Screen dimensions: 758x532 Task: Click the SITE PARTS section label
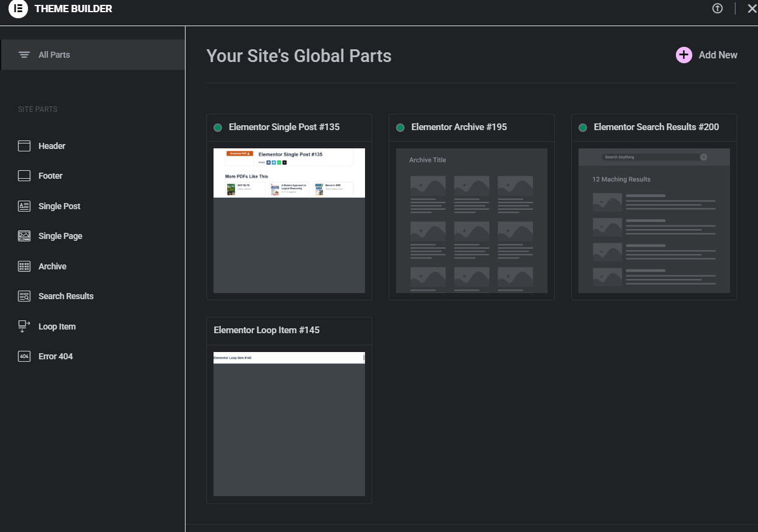[x=38, y=109]
